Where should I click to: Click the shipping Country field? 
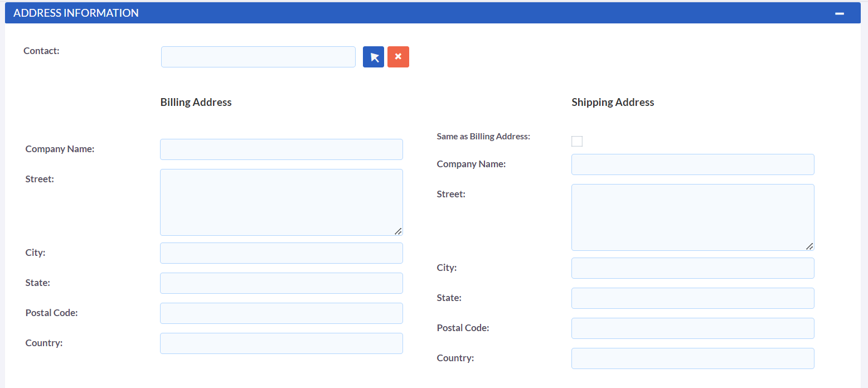(692, 358)
